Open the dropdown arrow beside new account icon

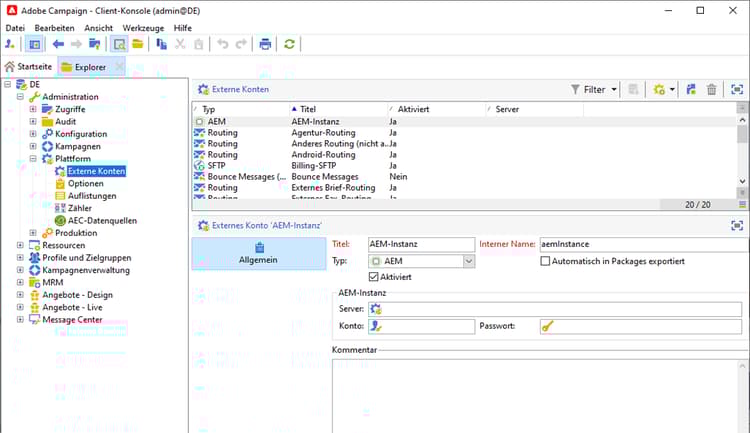click(672, 89)
